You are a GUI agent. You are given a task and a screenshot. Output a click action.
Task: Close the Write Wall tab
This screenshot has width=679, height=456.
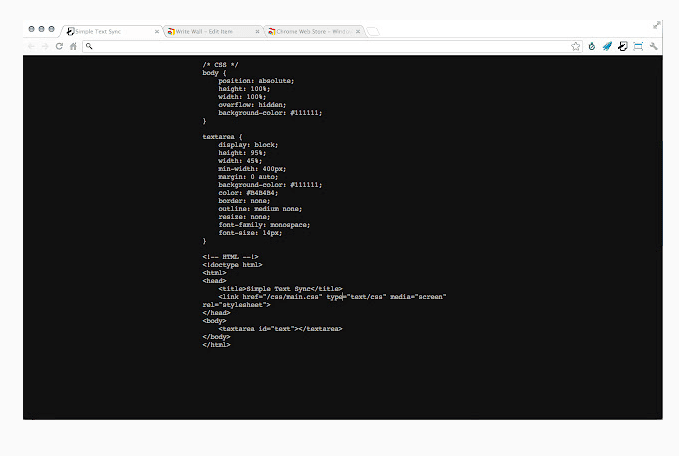(x=259, y=31)
